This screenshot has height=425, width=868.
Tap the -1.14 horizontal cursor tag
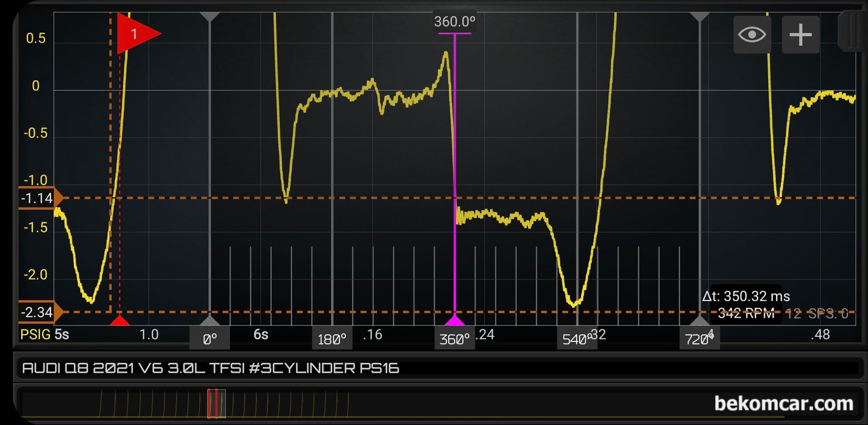point(39,198)
